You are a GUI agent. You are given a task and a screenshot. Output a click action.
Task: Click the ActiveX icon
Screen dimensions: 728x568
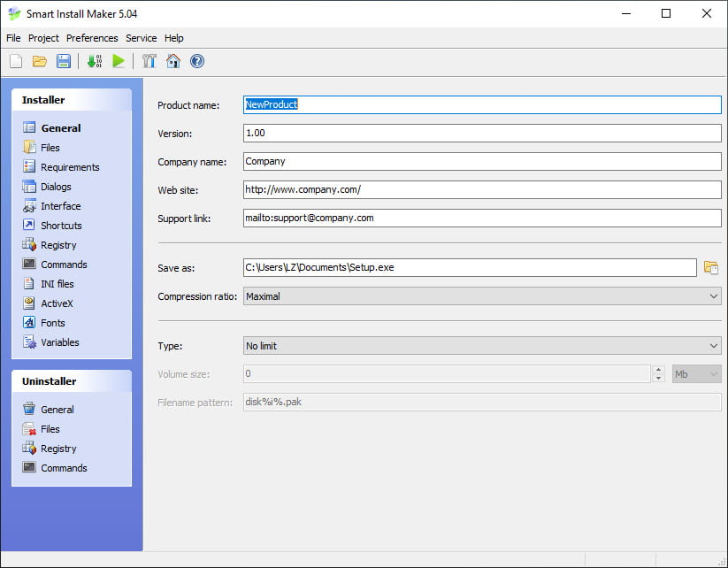click(x=29, y=303)
